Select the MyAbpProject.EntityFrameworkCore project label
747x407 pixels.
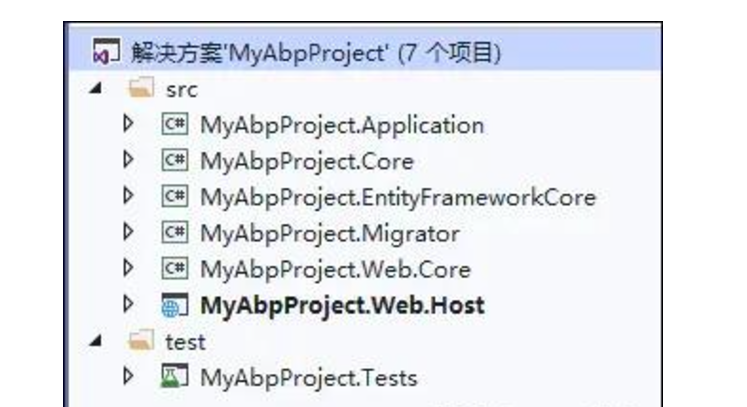398,198
